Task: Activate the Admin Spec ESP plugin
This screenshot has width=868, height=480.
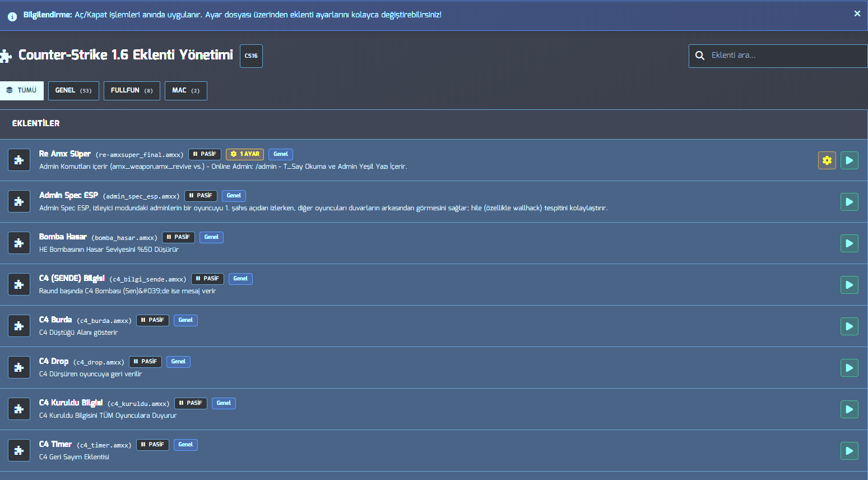Action: [x=850, y=202]
